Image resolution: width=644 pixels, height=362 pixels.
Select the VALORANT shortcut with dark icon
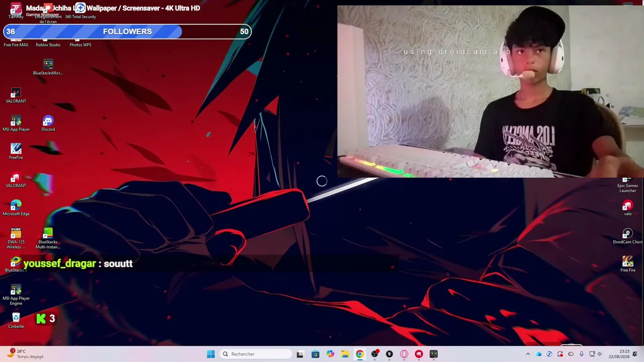click(16, 96)
